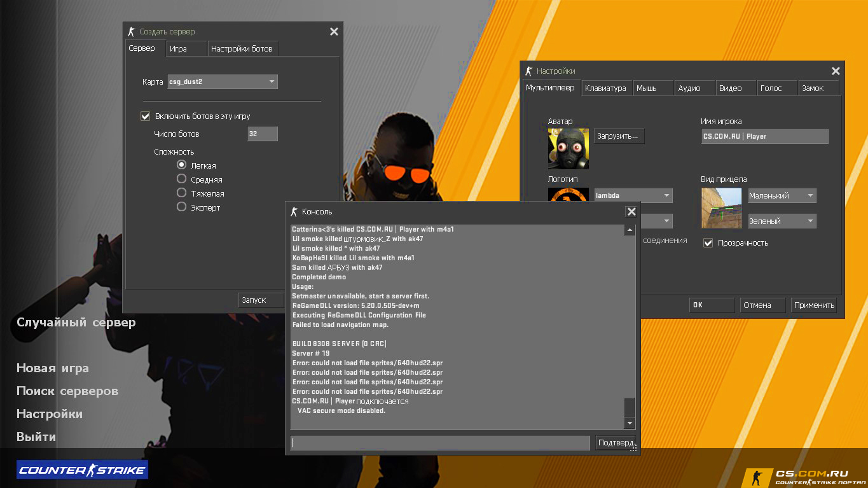This screenshot has width=868, height=488.
Task: Open the Мышь tab
Action: [x=654, y=88]
